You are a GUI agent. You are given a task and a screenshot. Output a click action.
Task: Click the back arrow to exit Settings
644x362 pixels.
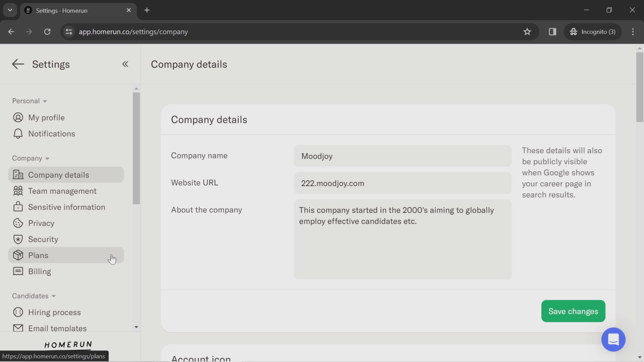coord(18,64)
